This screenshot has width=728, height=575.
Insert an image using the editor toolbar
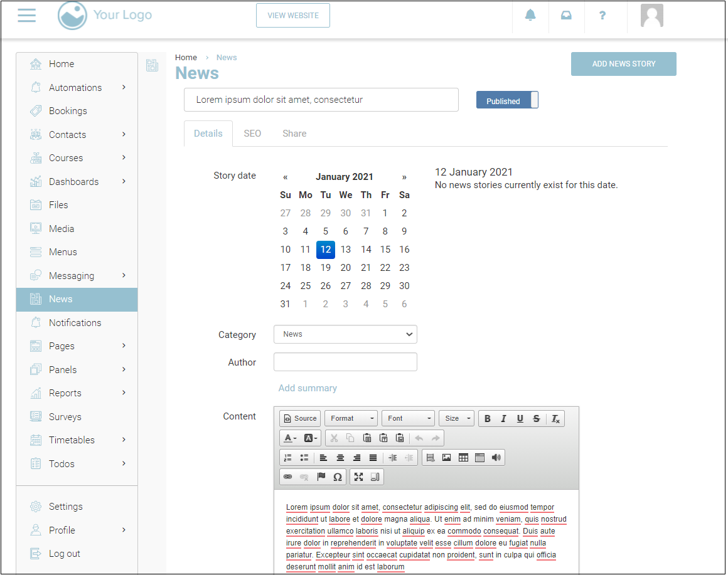(447, 458)
